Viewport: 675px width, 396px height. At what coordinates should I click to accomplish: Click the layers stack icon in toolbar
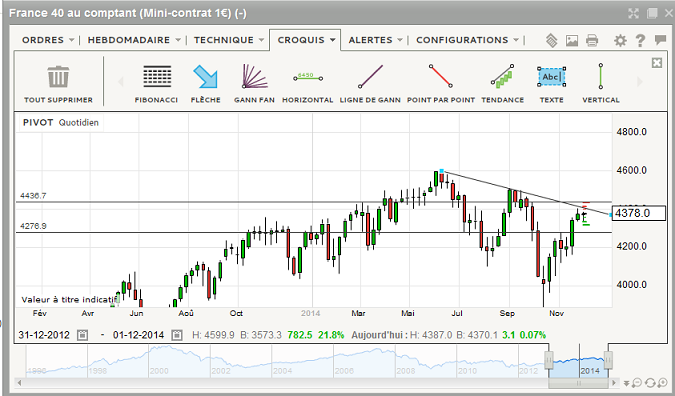click(551, 40)
